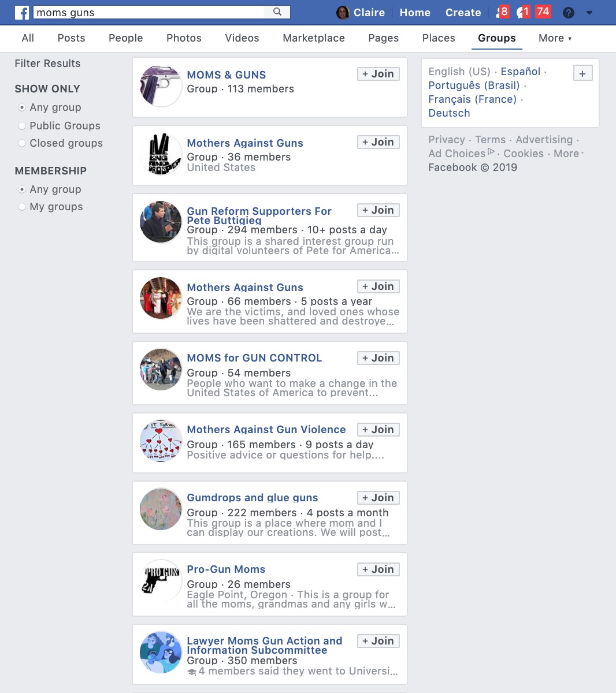Image resolution: width=616 pixels, height=693 pixels.
Task: Select Closed groups radio option
Action: [x=22, y=143]
